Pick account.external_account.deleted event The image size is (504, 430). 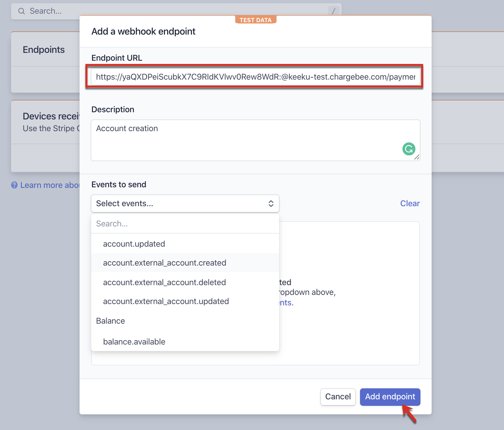tap(164, 282)
